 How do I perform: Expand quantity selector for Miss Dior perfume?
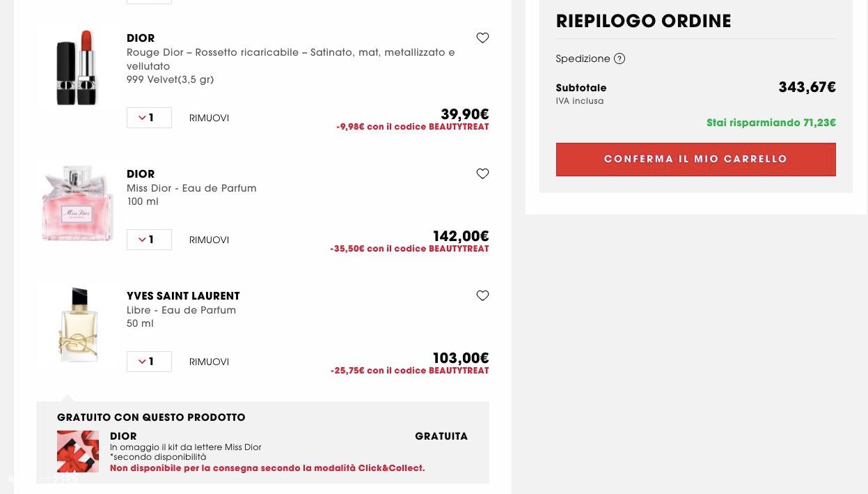(x=149, y=240)
